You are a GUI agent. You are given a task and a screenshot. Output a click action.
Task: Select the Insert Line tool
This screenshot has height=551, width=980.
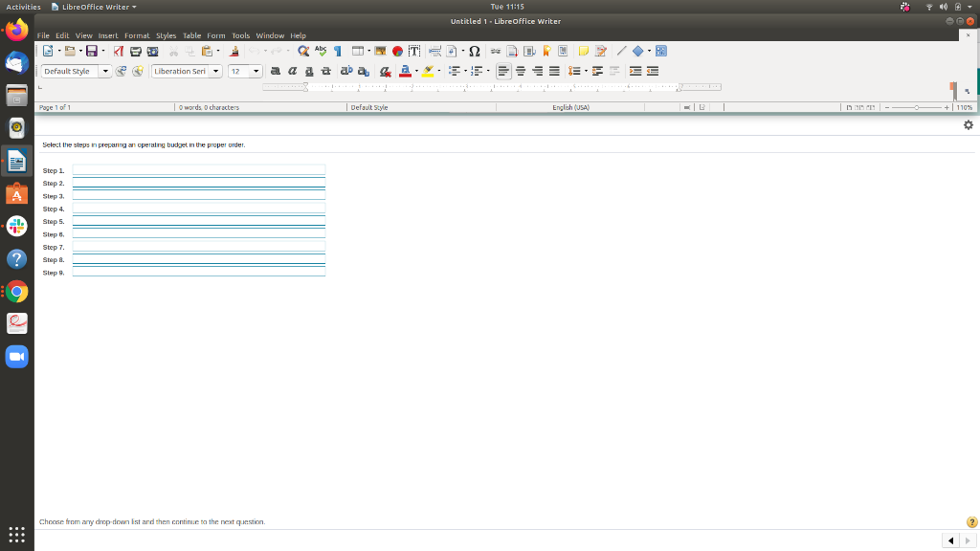(621, 52)
